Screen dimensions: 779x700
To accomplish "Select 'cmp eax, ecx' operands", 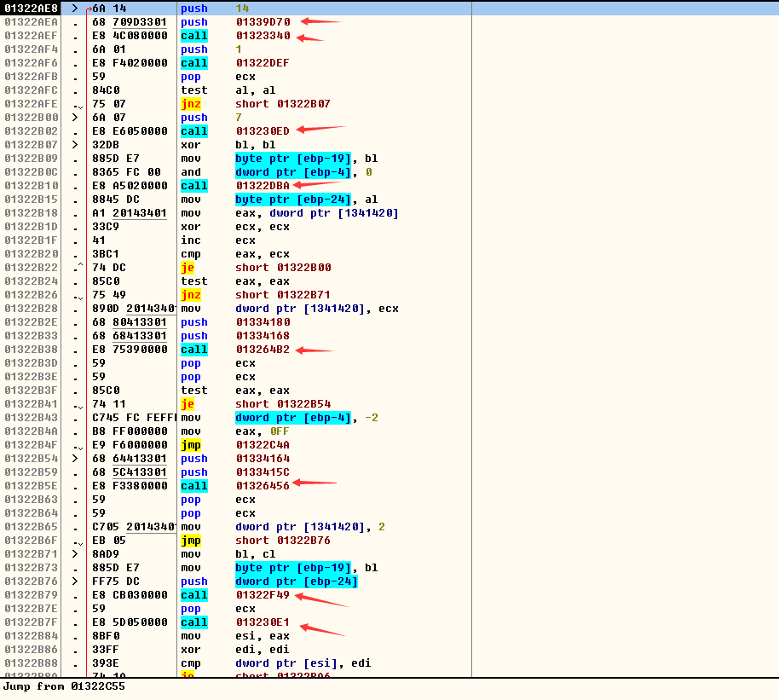I will pyautogui.click(x=263, y=253).
